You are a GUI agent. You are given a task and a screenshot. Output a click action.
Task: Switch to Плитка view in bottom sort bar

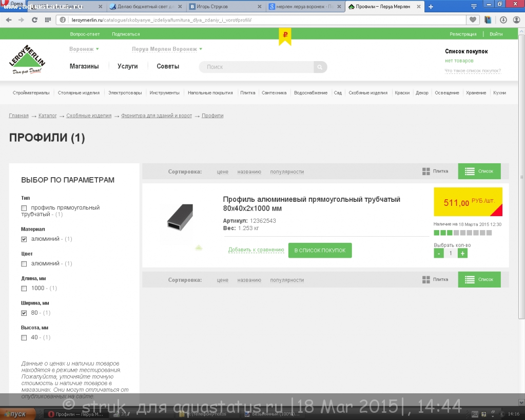coord(435,279)
